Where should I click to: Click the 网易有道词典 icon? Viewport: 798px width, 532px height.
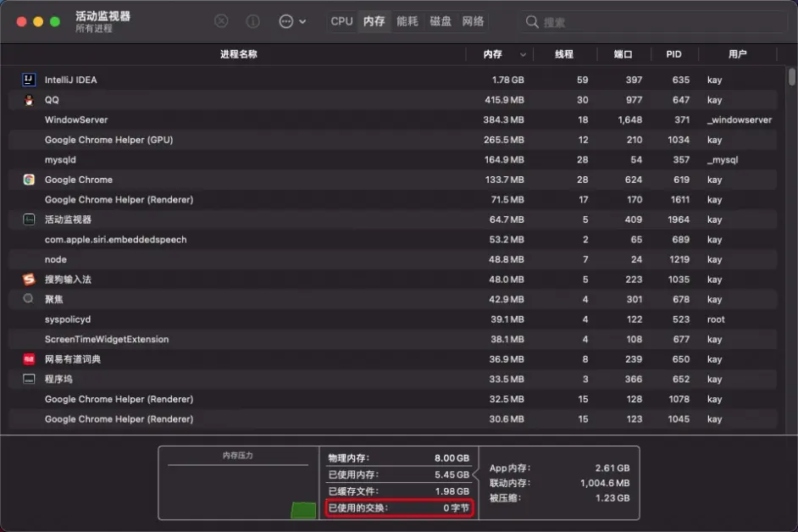pyautogui.click(x=29, y=359)
